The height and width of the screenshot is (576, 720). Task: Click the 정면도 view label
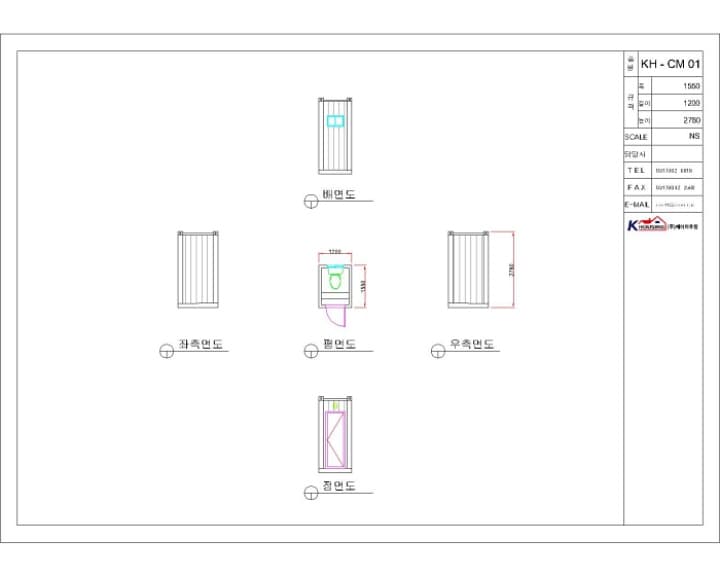339,486
